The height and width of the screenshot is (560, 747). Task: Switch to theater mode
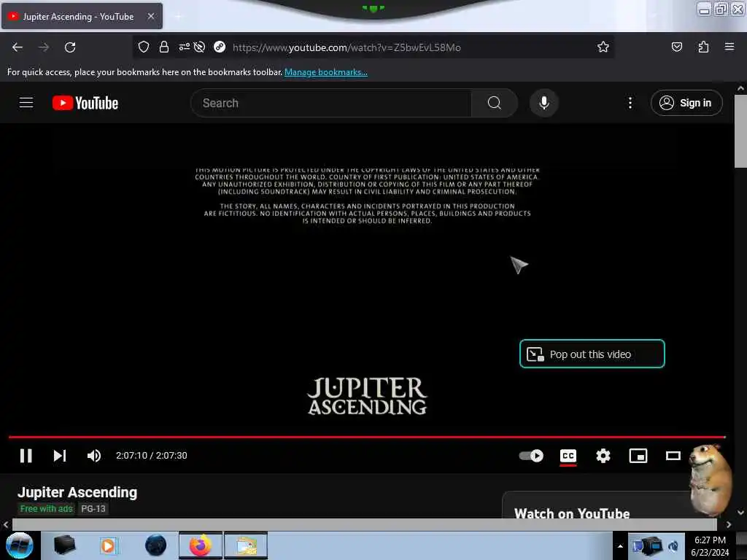(673, 456)
